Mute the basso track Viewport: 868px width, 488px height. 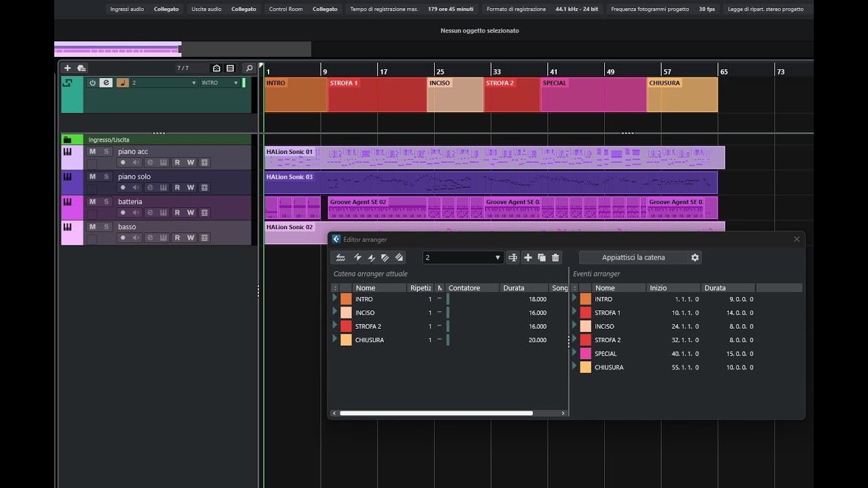pos(92,226)
